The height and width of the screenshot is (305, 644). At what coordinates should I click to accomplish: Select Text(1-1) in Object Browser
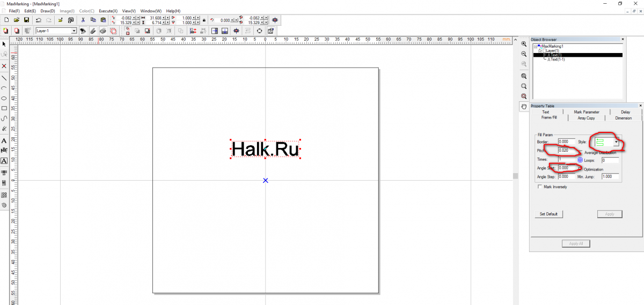[x=557, y=59]
